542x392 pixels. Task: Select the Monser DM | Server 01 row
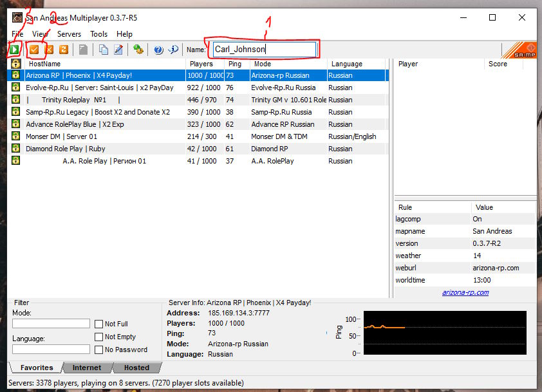198,136
